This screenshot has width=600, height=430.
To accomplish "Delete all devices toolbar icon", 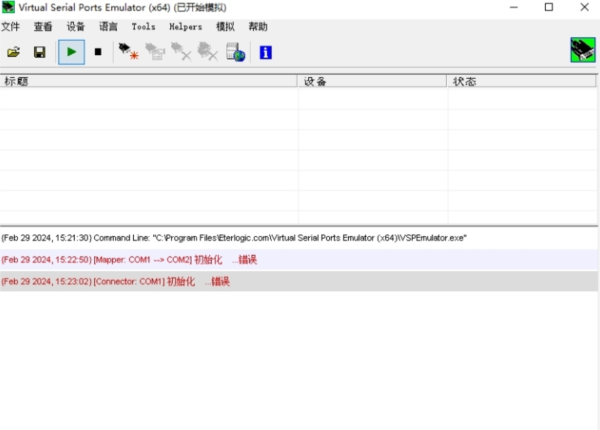I will [x=207, y=52].
